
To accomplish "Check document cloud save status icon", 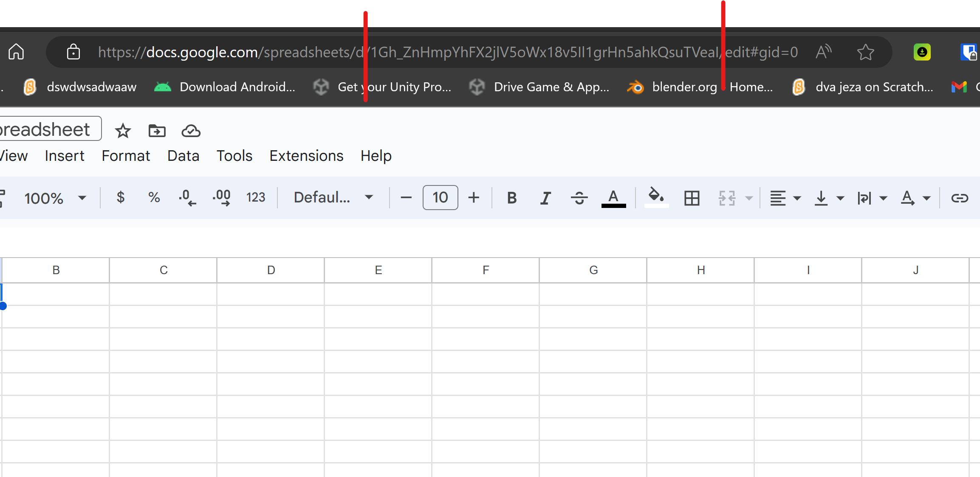I will click(x=191, y=131).
